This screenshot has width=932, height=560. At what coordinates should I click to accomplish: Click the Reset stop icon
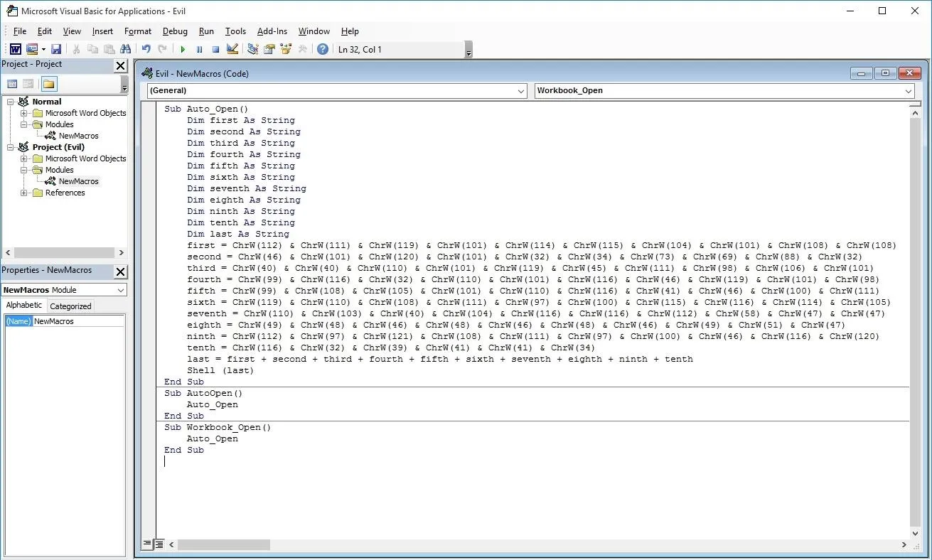coord(215,49)
